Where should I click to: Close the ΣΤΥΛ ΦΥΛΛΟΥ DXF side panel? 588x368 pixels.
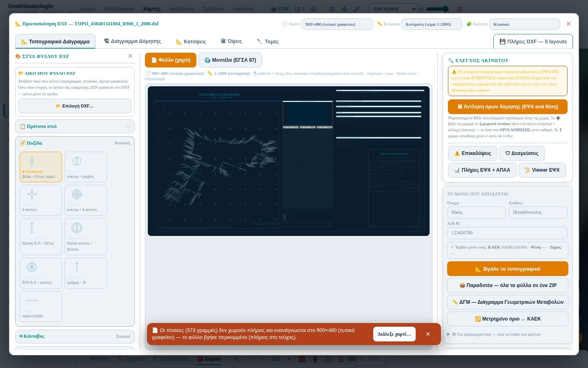pyautogui.click(x=130, y=56)
